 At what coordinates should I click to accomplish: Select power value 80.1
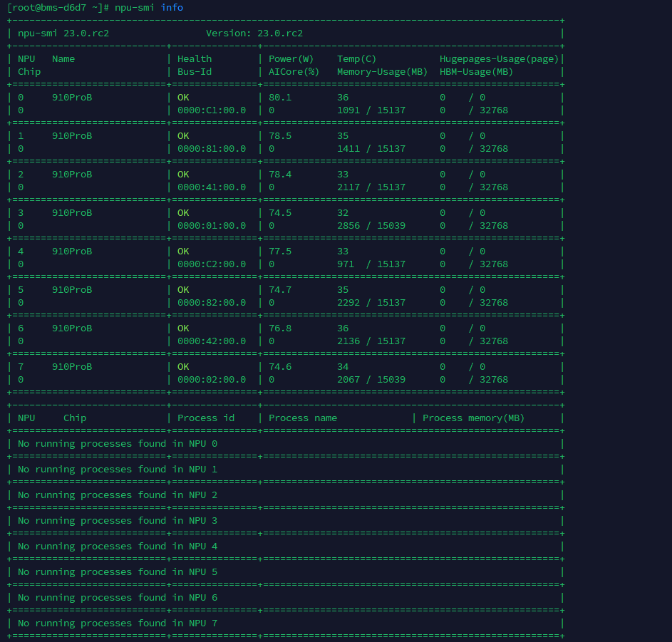280,98
